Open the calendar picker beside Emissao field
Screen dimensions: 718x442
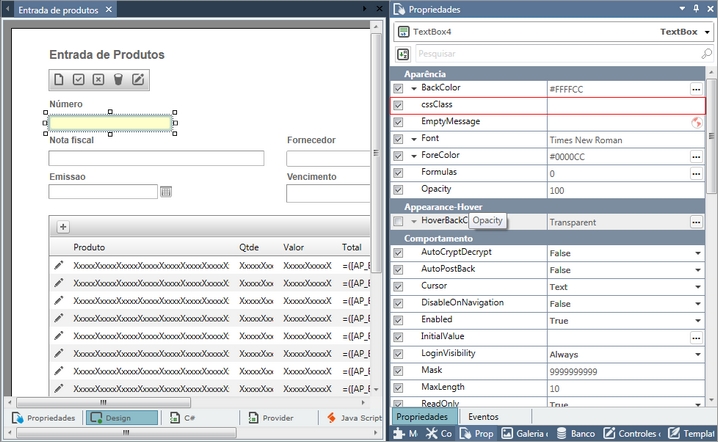click(x=167, y=191)
